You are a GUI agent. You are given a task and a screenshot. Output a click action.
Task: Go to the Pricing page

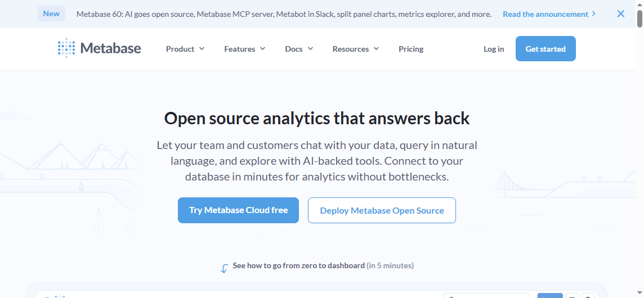click(411, 49)
